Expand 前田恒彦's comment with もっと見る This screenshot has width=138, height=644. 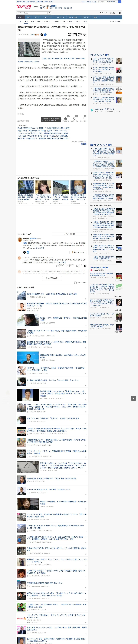[x=40, y=248]
